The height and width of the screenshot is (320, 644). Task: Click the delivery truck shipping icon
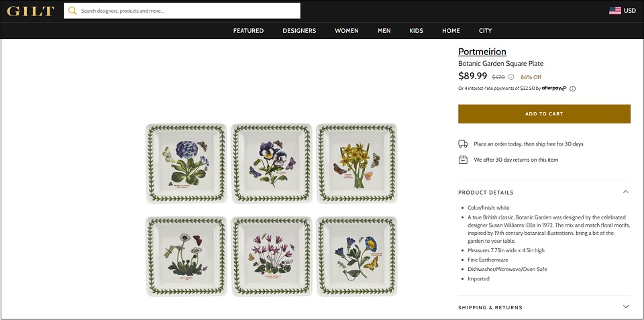(x=463, y=144)
